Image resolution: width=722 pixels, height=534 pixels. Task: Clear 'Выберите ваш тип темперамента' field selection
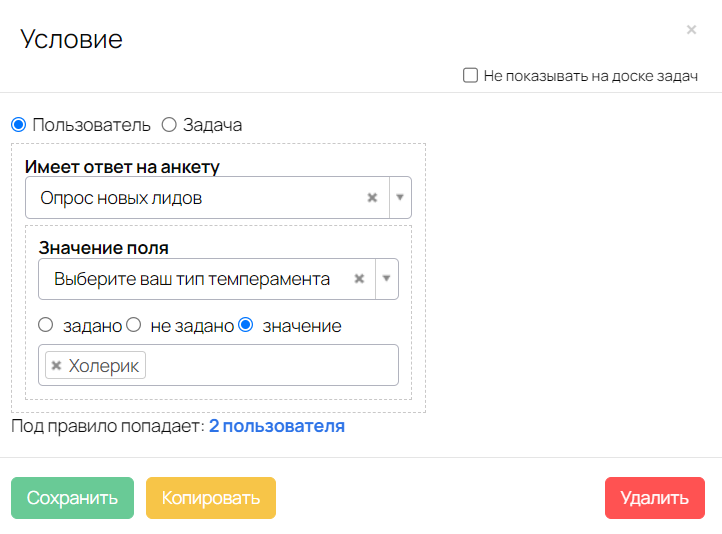tap(359, 279)
